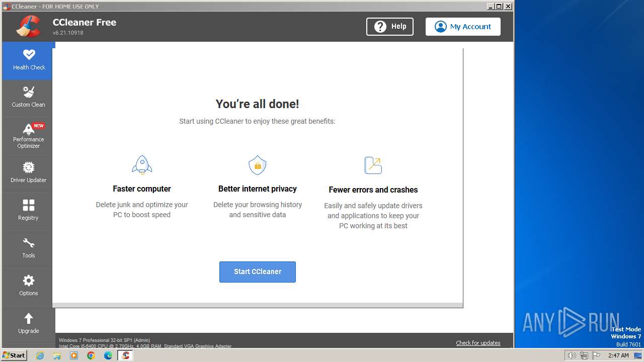Click the Help button
This screenshot has width=644, height=362.
tap(390, 27)
